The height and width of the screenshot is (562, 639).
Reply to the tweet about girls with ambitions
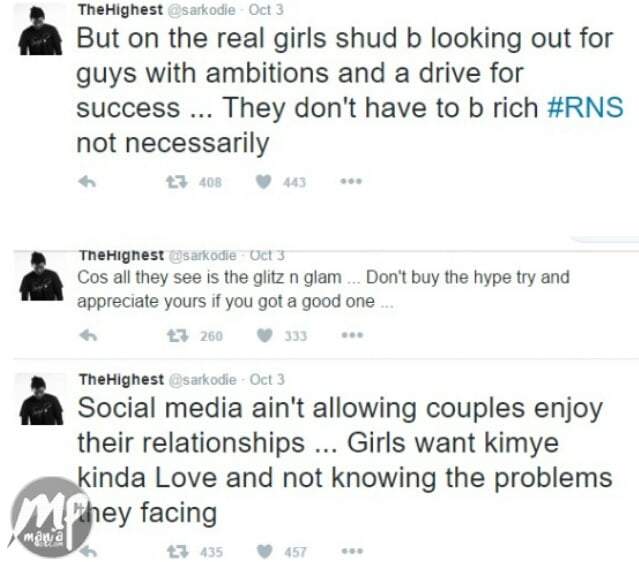click(x=87, y=182)
